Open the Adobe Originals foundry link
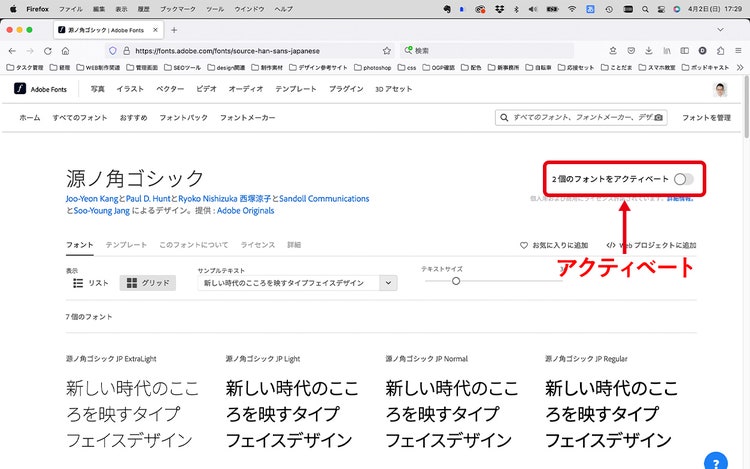The width and height of the screenshot is (750, 469). 245,211
